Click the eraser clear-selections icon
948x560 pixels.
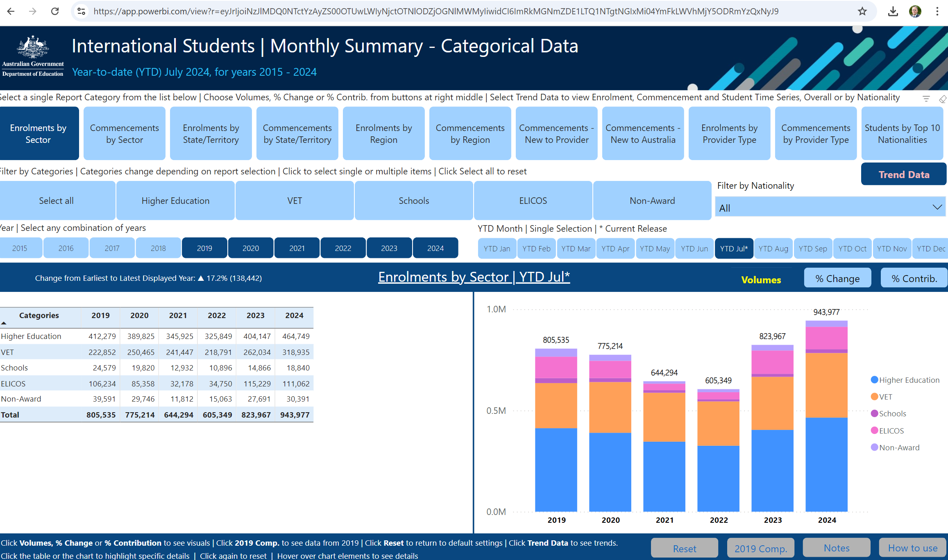coord(943,99)
